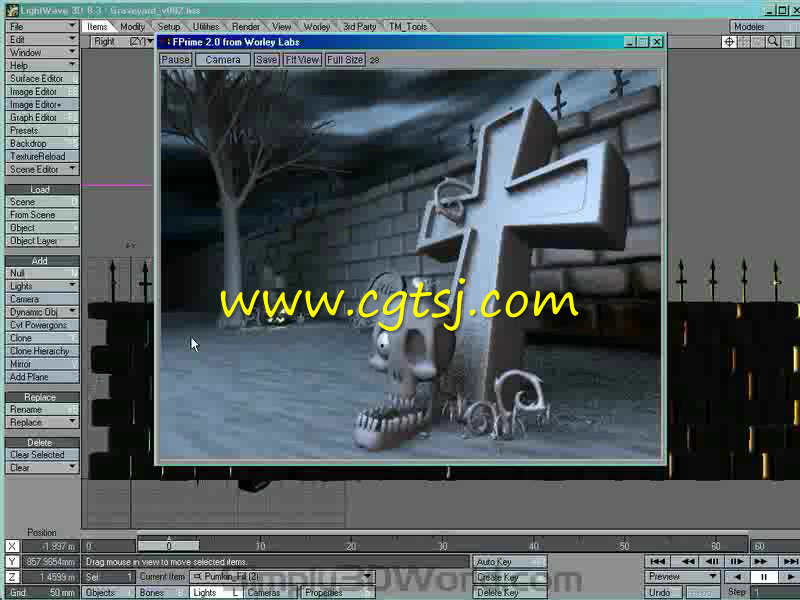Image resolution: width=800 pixels, height=600 pixels.
Task: Click Save in the FPrime window
Action: [267, 60]
